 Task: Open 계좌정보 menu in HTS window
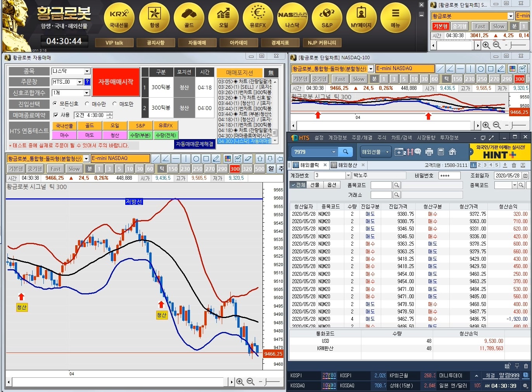tap(337, 138)
